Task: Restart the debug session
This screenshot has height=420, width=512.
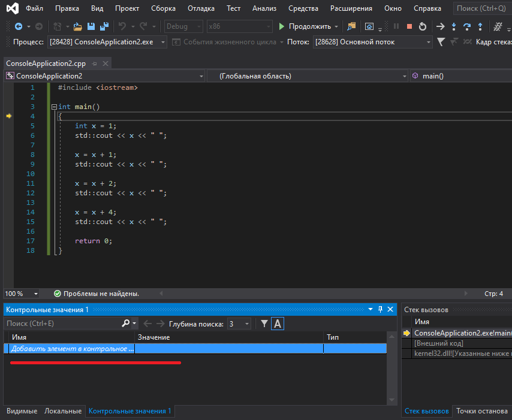Action: [x=424, y=26]
